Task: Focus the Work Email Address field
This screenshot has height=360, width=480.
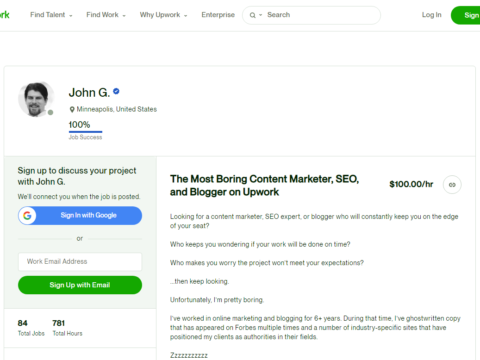Action: (80, 262)
